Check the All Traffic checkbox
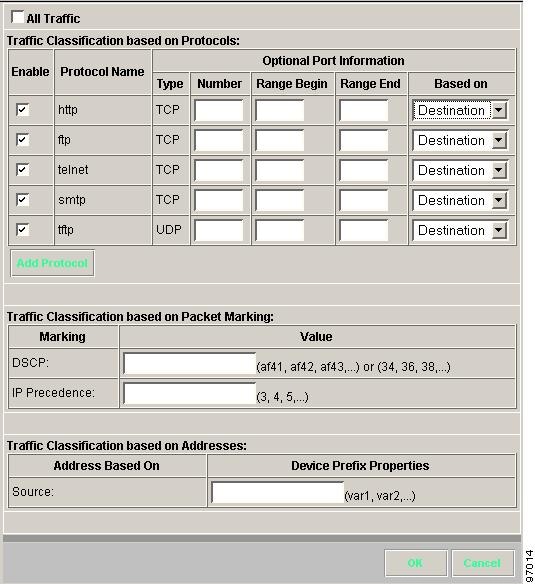The image size is (535, 584). point(17,17)
